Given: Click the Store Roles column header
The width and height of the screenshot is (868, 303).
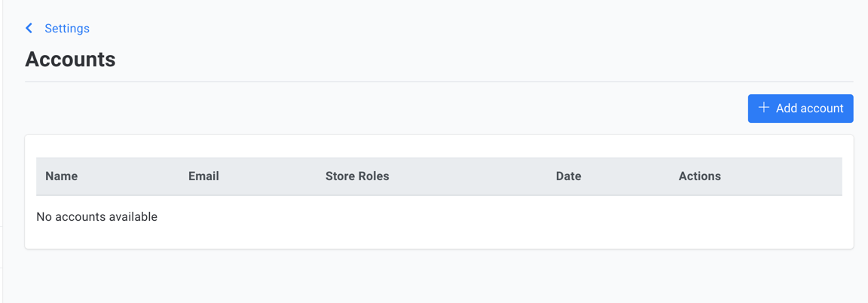Looking at the screenshot, I should (x=357, y=176).
